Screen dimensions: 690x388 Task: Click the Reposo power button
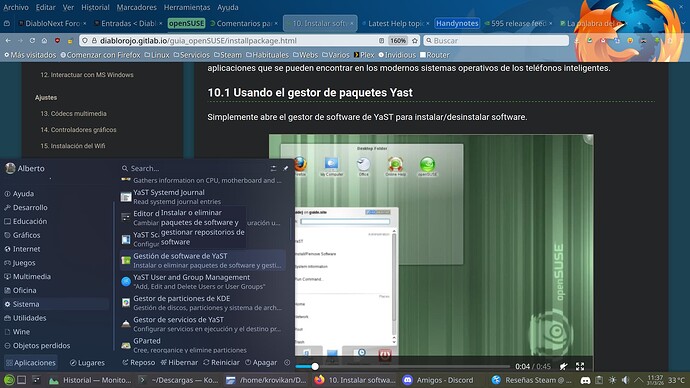(139, 363)
